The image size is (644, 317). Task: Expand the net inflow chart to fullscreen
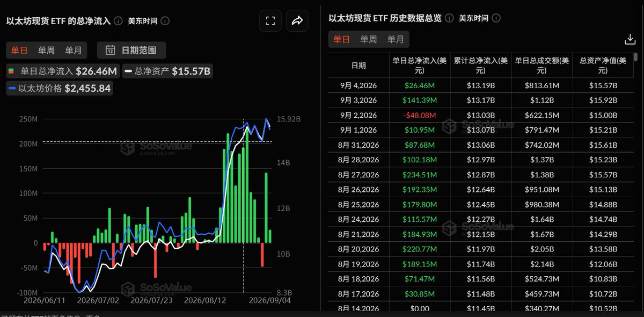[x=270, y=21]
